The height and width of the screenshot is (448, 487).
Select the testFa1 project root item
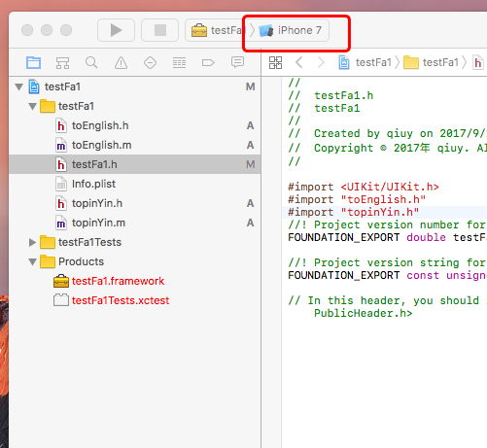[135, 86]
